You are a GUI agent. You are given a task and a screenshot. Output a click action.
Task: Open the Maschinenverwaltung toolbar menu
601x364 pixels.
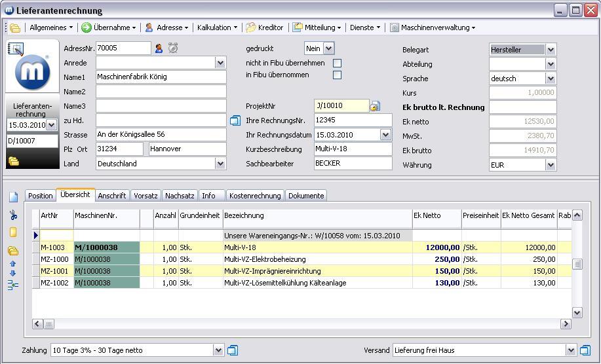[x=433, y=27]
